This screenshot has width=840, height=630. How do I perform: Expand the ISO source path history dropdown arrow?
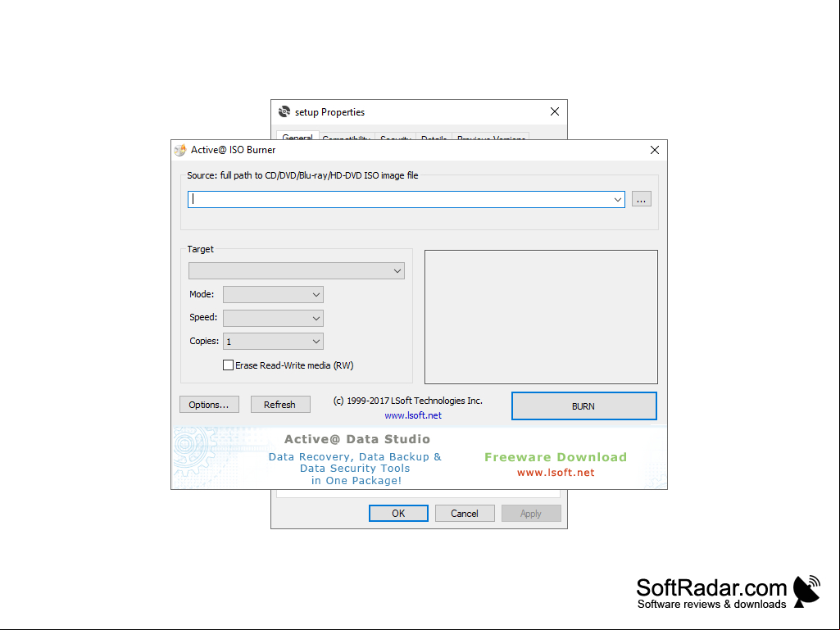click(x=618, y=200)
